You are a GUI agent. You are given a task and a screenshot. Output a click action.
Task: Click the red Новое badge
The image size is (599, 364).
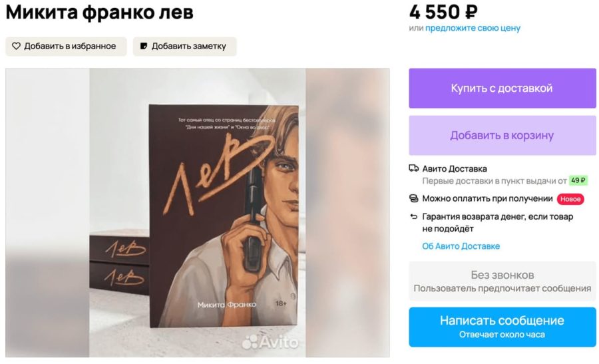570,199
